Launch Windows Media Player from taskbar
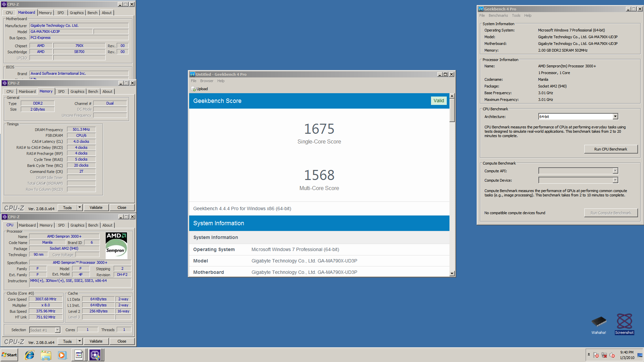This screenshot has width=644, height=362. pyautogui.click(x=62, y=355)
